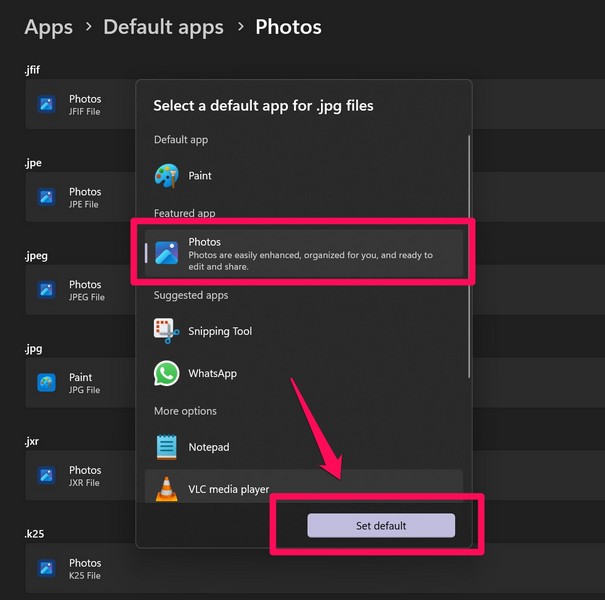Viewport: 605px width, 600px height.
Task: Choose the VLC media player cone icon
Action: tap(166, 489)
